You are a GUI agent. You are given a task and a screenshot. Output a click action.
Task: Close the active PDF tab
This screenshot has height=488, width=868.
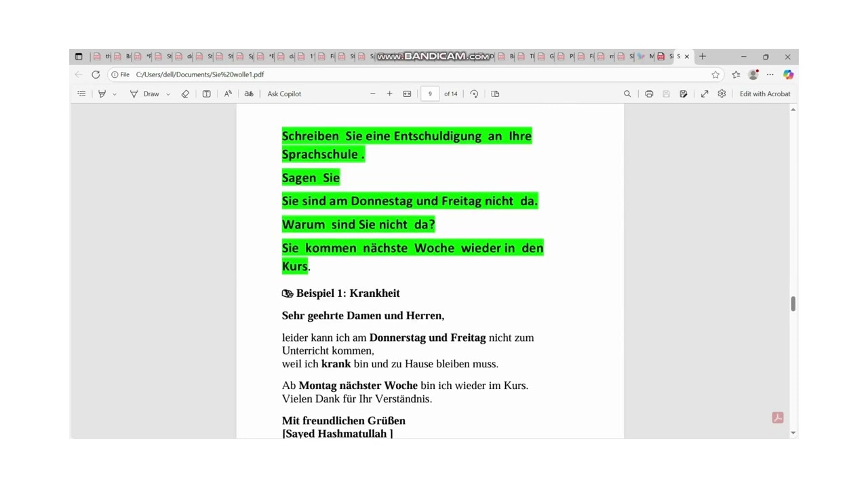tap(687, 56)
